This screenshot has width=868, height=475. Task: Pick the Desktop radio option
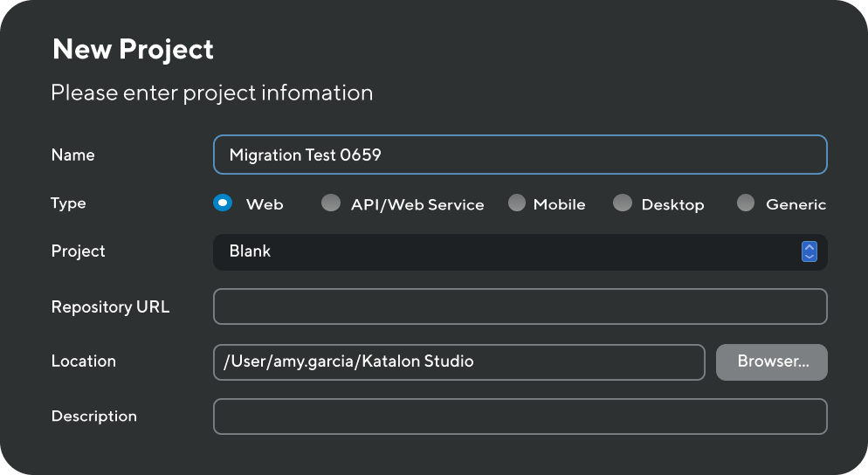[x=623, y=203]
